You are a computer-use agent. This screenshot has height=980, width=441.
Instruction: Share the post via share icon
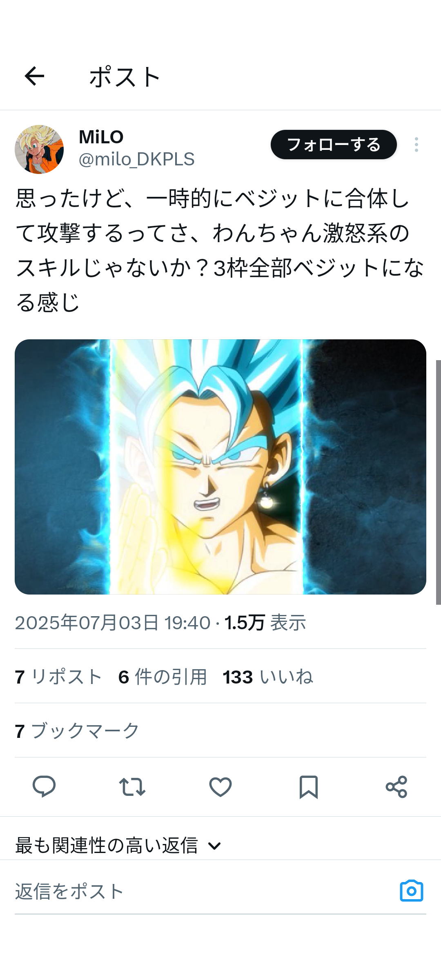[396, 786]
